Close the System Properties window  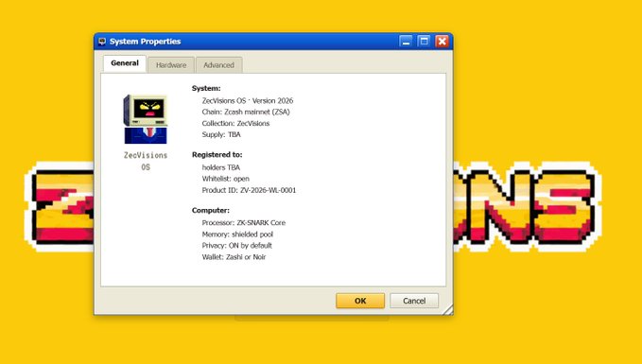click(442, 42)
